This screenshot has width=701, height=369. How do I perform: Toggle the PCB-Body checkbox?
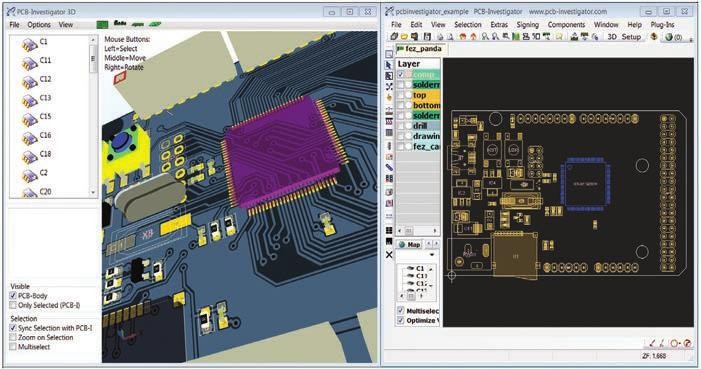click(x=13, y=296)
